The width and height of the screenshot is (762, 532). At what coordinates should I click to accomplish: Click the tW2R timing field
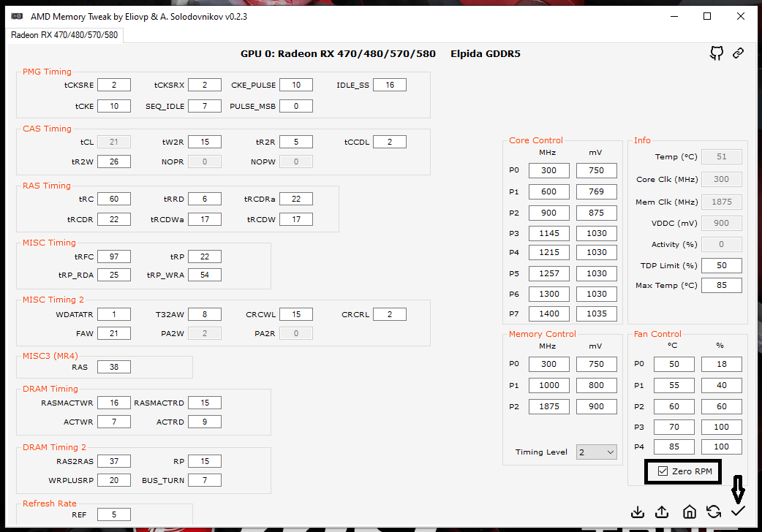(205, 142)
